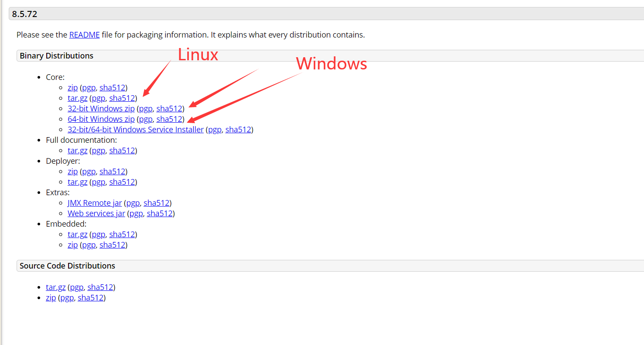
Task: Open pgp for Embedded tar.gz
Action: [x=98, y=235]
